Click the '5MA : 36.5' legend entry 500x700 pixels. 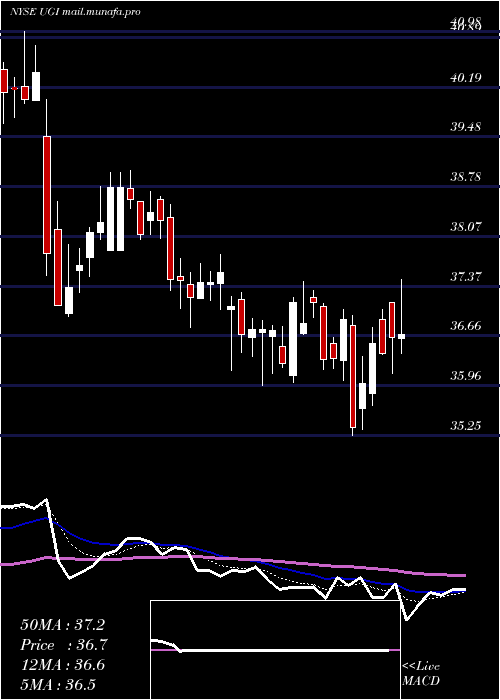59,685
